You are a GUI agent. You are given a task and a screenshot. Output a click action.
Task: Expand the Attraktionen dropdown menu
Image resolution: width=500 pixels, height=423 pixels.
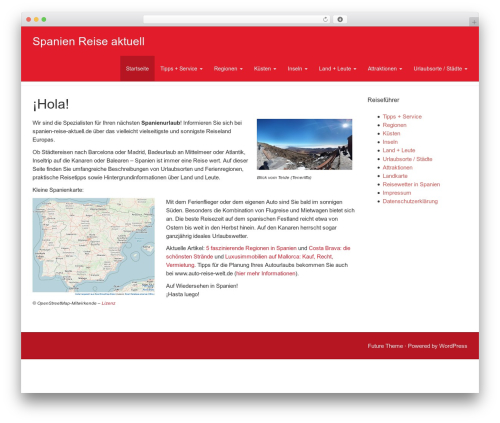pos(385,69)
